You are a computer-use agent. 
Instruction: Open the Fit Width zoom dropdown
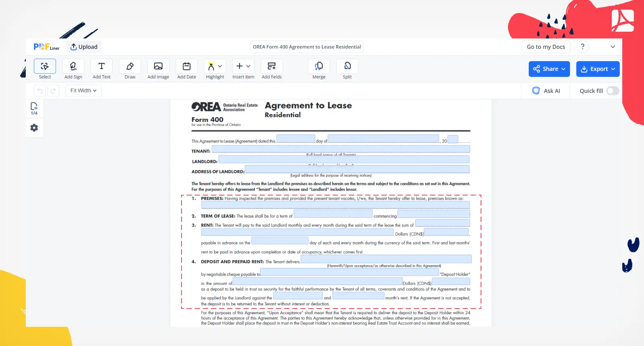click(x=83, y=91)
